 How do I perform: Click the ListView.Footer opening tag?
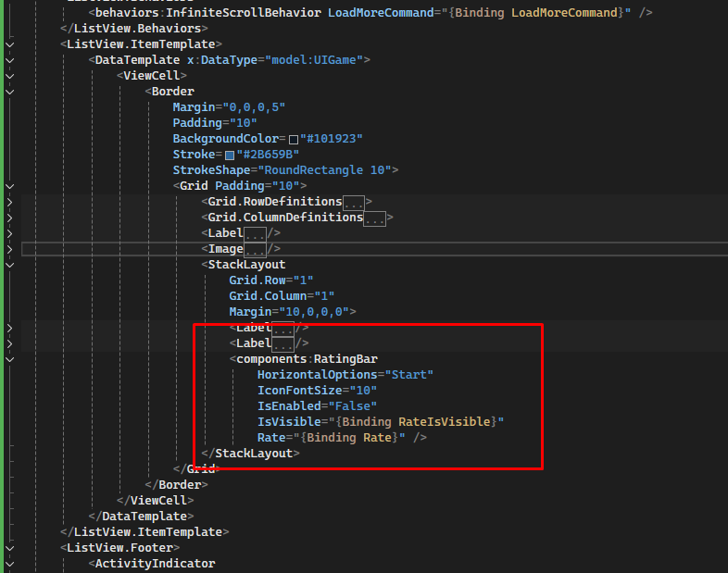pyautogui.click(x=119, y=548)
